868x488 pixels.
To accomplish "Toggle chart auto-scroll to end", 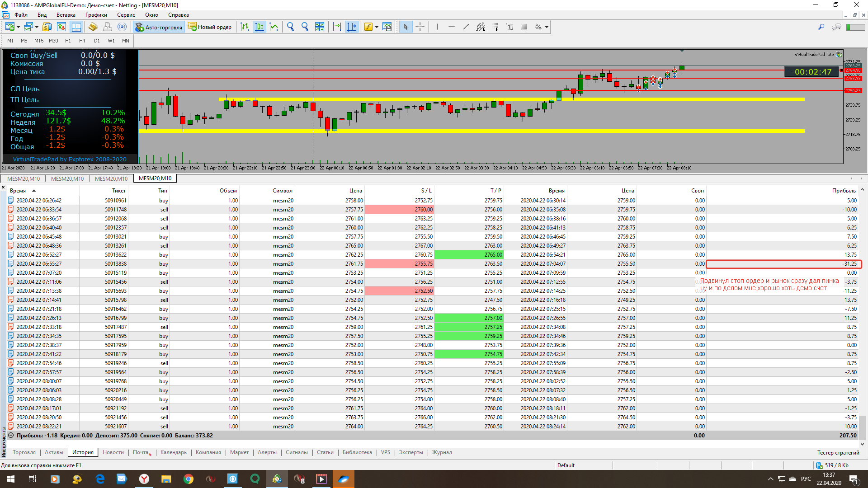I will coord(337,27).
